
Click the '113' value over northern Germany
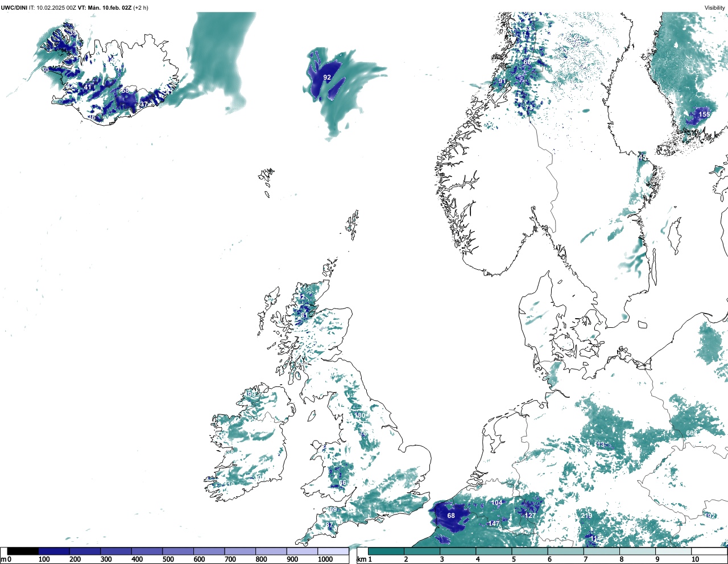(x=600, y=445)
